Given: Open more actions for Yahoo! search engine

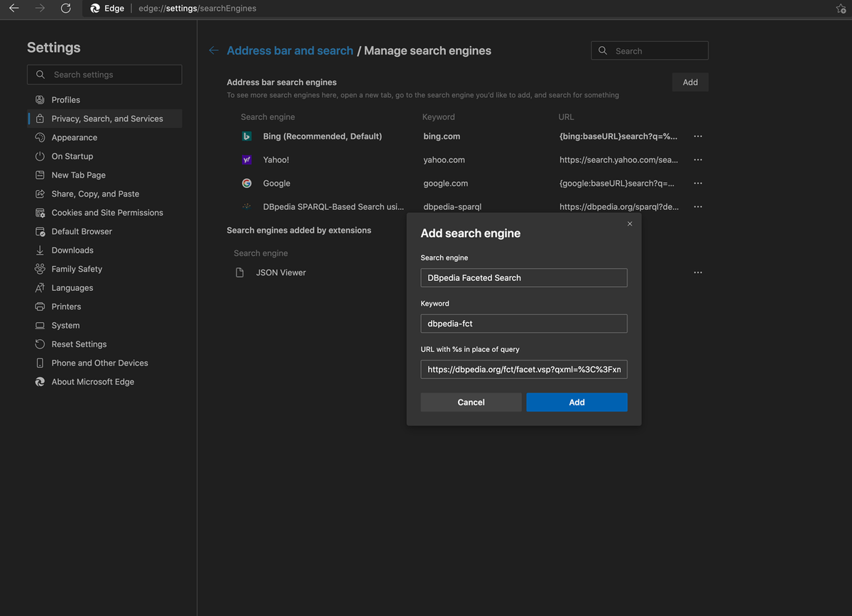Looking at the screenshot, I should coord(698,160).
